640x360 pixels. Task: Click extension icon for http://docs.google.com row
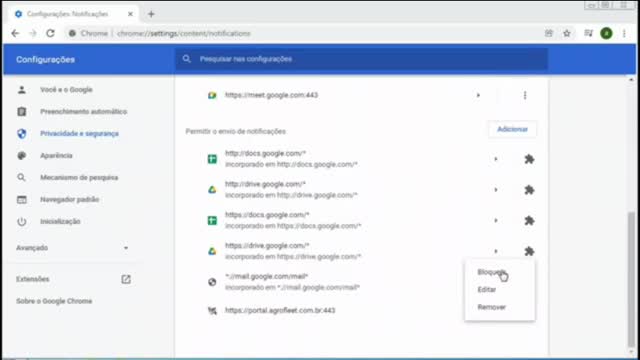tap(529, 159)
